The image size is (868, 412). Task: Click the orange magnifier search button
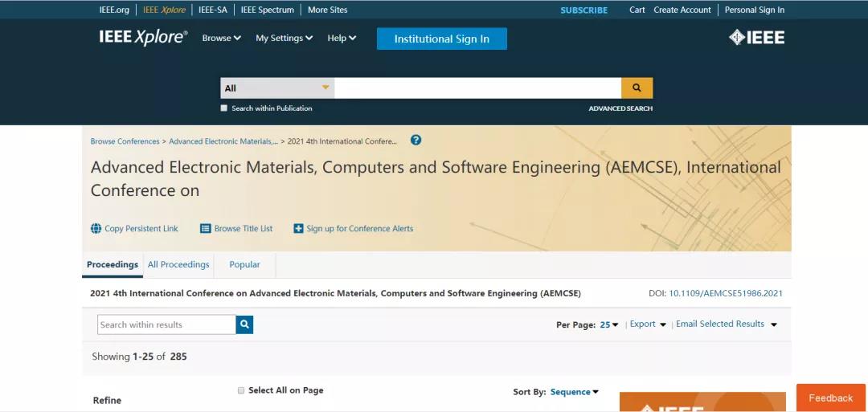(x=637, y=88)
